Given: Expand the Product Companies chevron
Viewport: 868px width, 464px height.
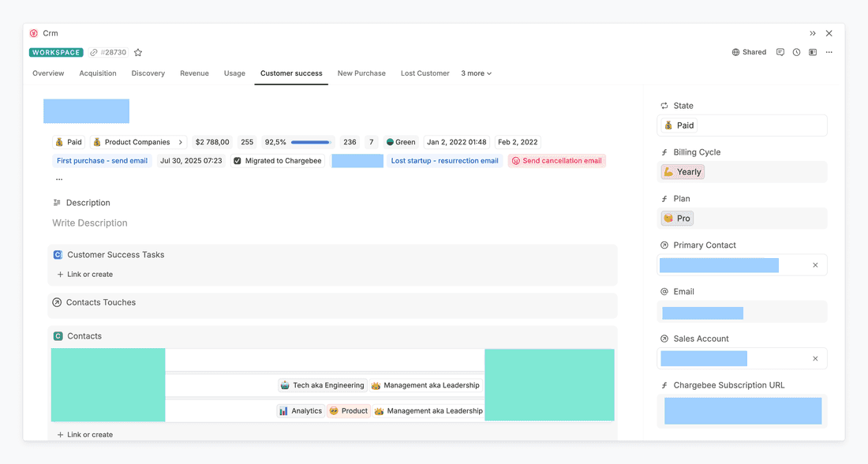Looking at the screenshot, I should (180, 142).
